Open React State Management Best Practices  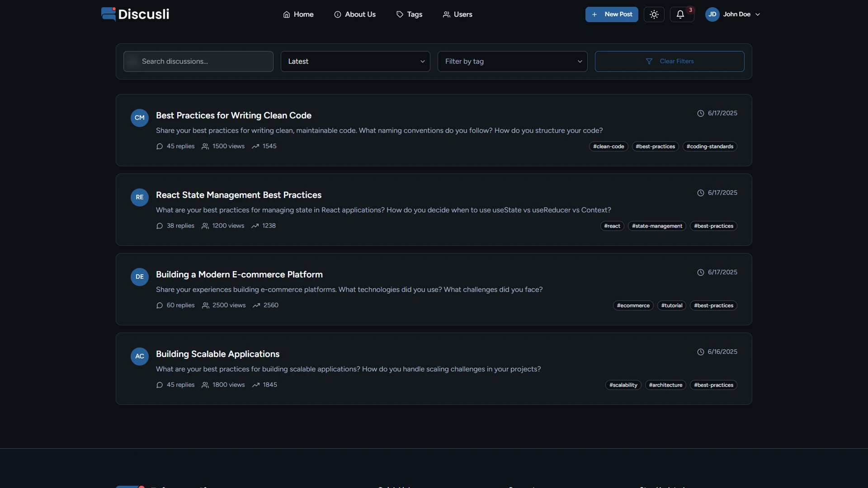[239, 195]
